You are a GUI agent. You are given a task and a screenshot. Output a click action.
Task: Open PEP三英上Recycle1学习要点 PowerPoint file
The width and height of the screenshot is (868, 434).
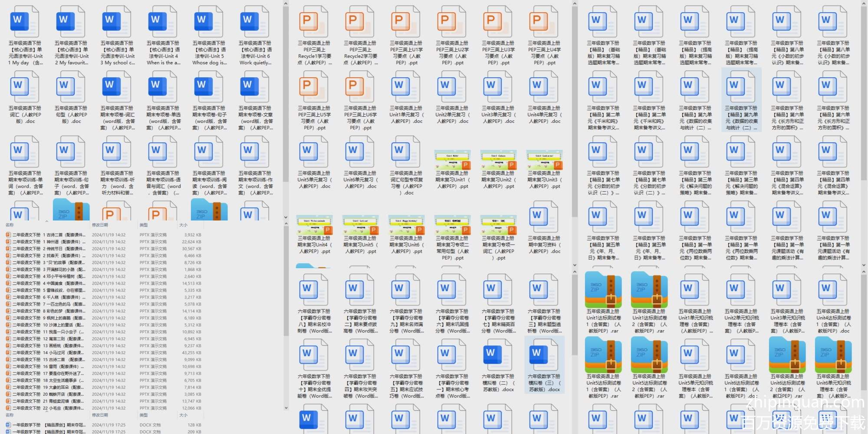click(x=314, y=35)
